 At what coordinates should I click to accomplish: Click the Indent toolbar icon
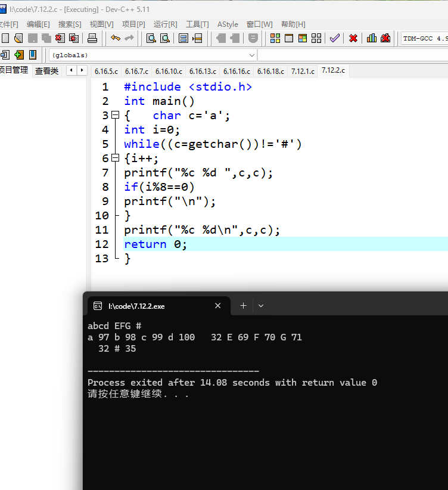coord(221,38)
